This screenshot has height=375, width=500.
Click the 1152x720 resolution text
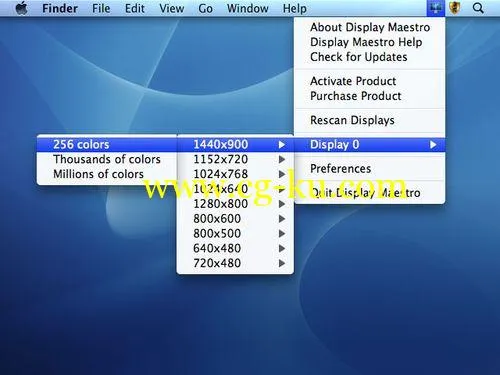click(221, 159)
